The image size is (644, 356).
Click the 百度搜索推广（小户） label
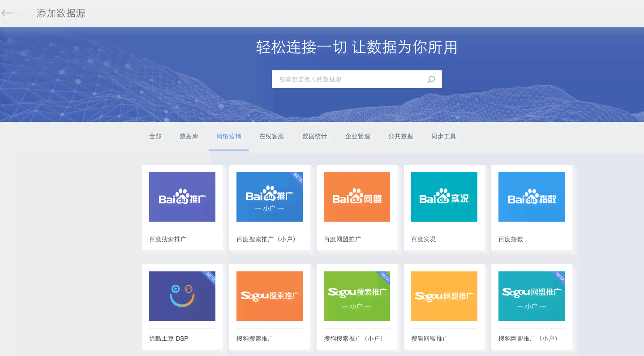point(267,239)
